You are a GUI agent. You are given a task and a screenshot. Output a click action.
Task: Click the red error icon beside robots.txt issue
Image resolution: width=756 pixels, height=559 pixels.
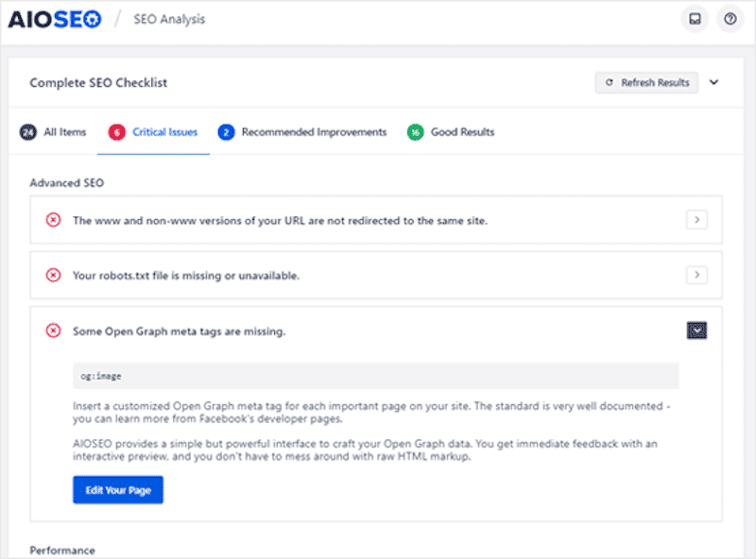[x=55, y=275]
